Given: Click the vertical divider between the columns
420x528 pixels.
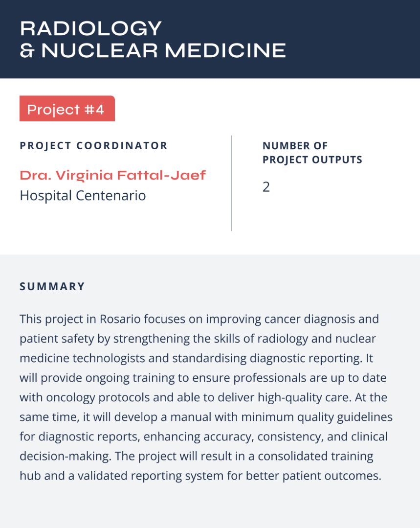Looking at the screenshot, I should [231, 183].
